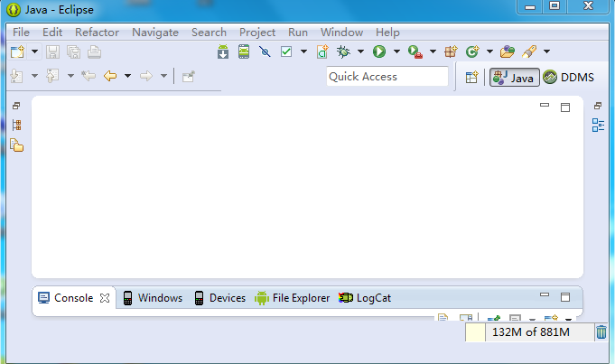Open the Project menu

coord(257,33)
